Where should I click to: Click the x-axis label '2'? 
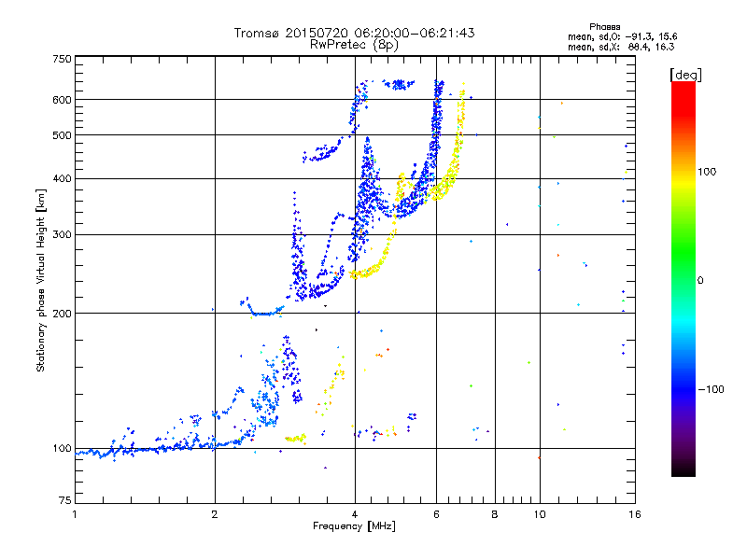215,514
